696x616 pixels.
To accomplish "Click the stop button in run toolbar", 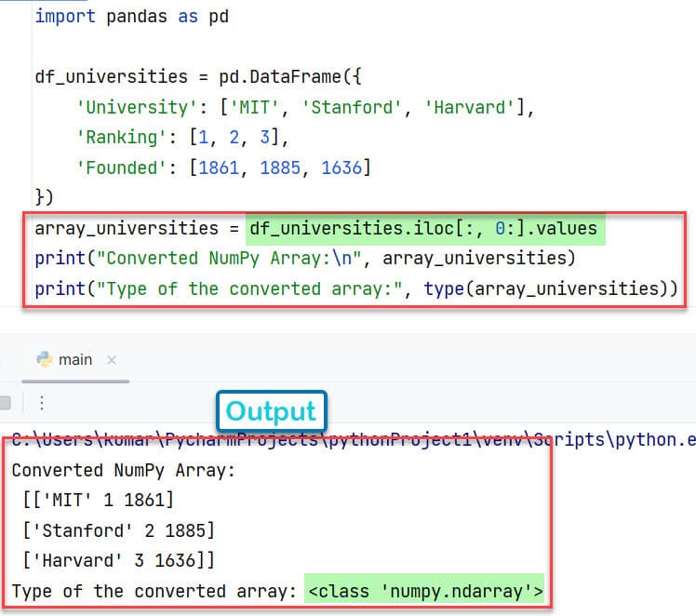I will (5, 403).
